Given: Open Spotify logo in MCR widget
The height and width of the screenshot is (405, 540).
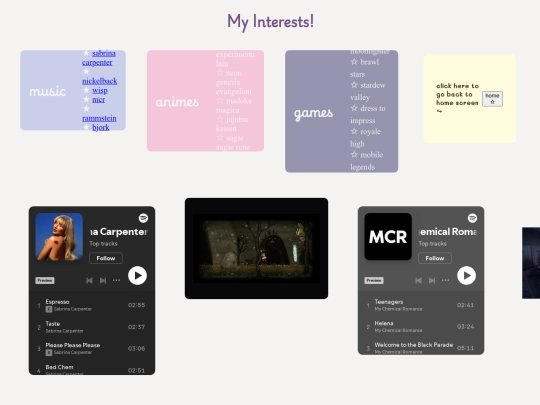Looking at the screenshot, I should coord(472,218).
